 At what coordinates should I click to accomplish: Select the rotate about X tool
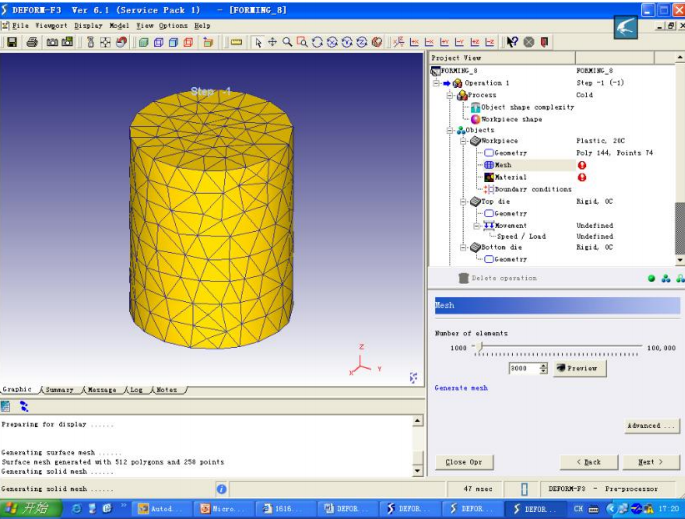(x=332, y=42)
